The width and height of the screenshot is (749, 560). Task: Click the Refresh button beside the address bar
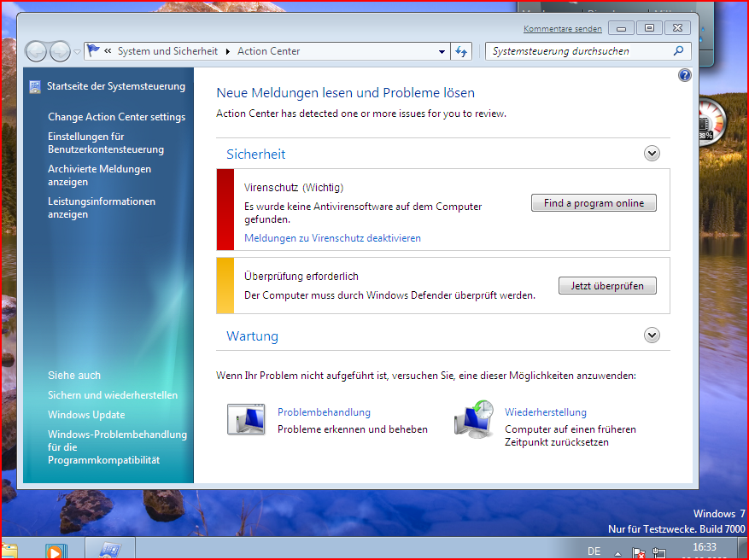461,51
